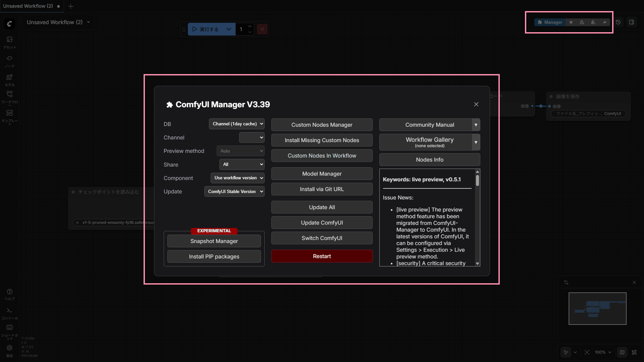Open the console panel icon in sidebar
This screenshot has width=644, height=362.
tap(9, 311)
